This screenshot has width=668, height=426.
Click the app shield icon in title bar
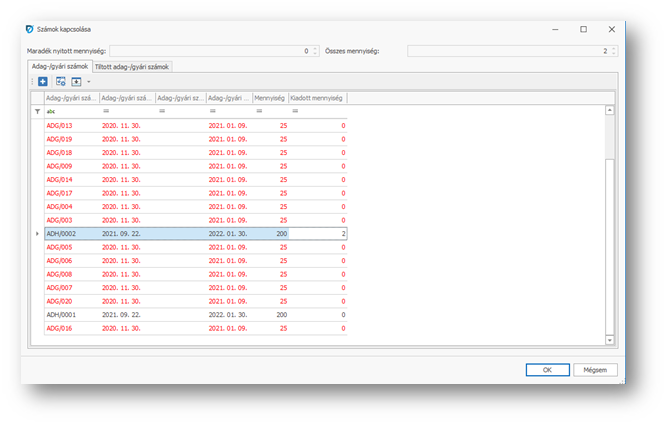(28, 29)
